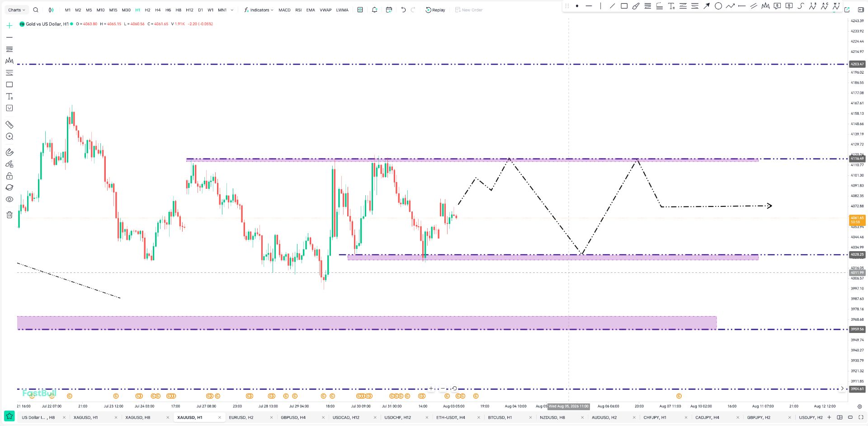The width and height of the screenshot is (868, 426).
Task: Open the XAGUSD, H8 chart tab
Action: tap(137, 417)
